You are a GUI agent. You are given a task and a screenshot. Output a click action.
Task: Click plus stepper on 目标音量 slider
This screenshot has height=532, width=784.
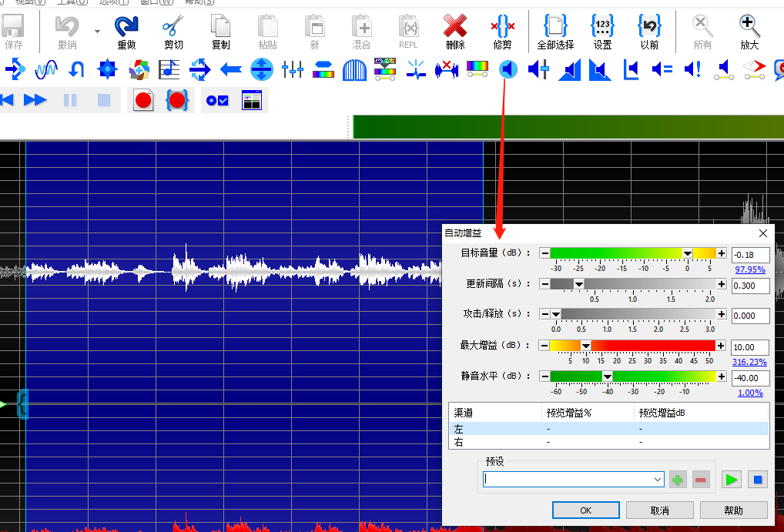pos(722,253)
